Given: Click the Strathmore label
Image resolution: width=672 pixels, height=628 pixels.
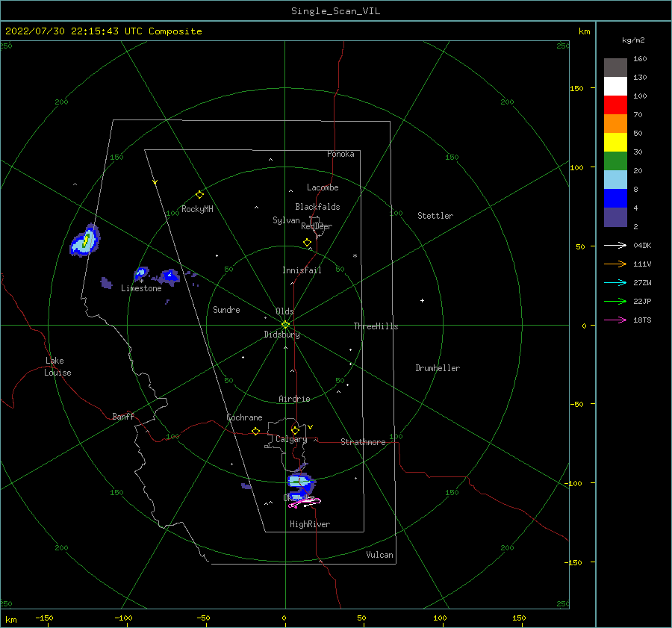Looking at the screenshot, I should click(363, 442).
